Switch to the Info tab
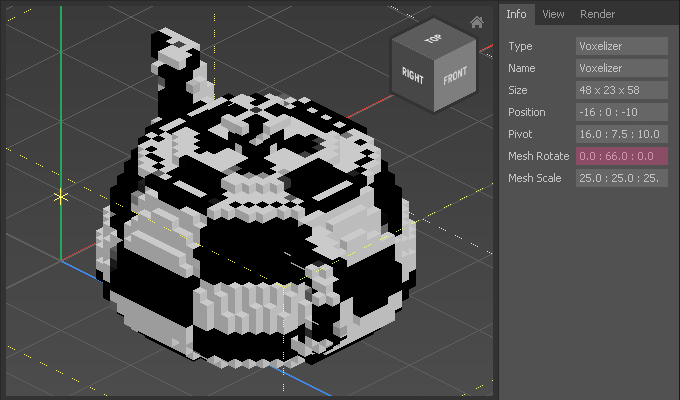The image size is (680, 400). (516, 14)
